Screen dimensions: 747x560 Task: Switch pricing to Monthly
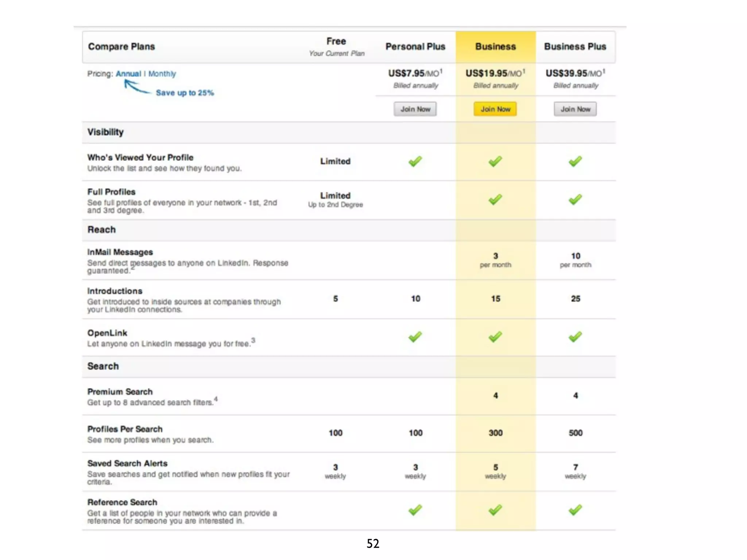tap(162, 74)
